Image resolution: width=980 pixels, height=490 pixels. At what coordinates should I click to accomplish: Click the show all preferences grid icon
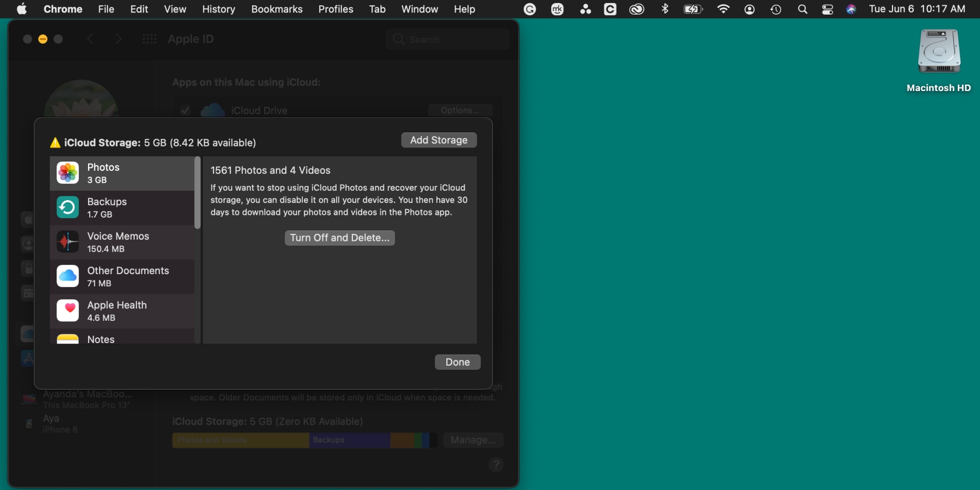point(149,39)
